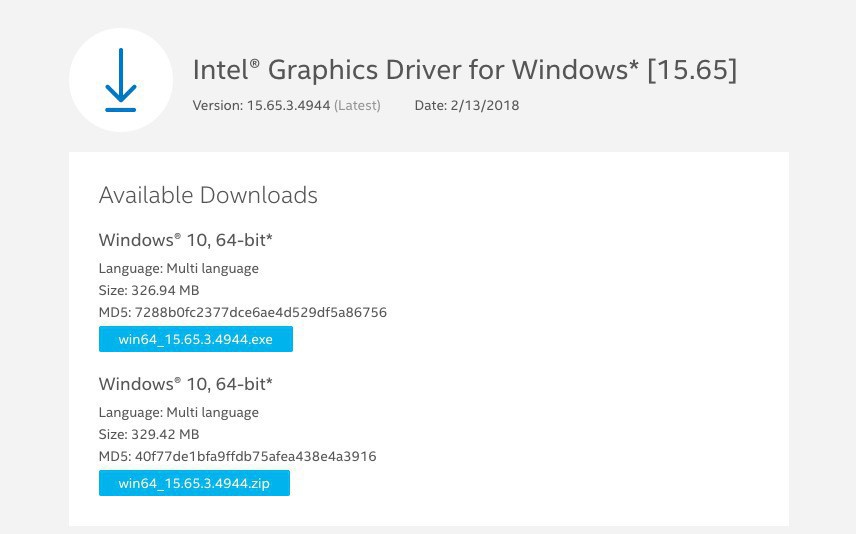Click the "Size: 329.42 MB" text
The height and width of the screenshot is (534, 856).
pos(149,434)
